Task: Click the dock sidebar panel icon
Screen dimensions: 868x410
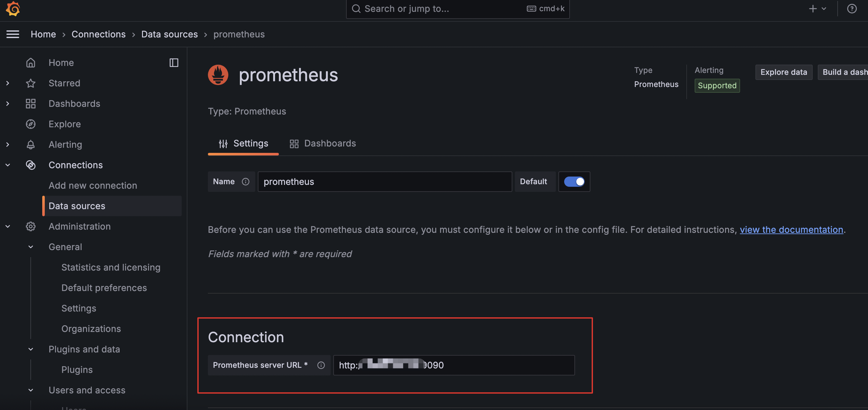Action: [174, 63]
